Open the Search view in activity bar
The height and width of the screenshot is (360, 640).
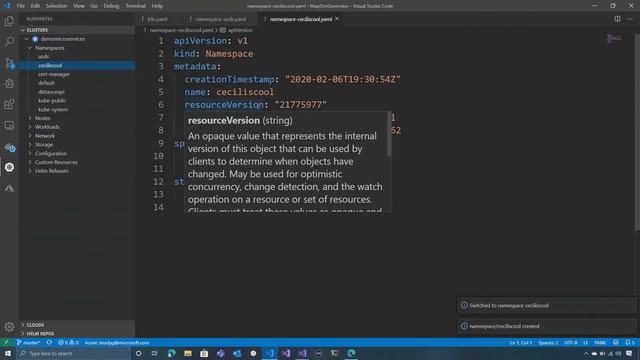[9, 42]
